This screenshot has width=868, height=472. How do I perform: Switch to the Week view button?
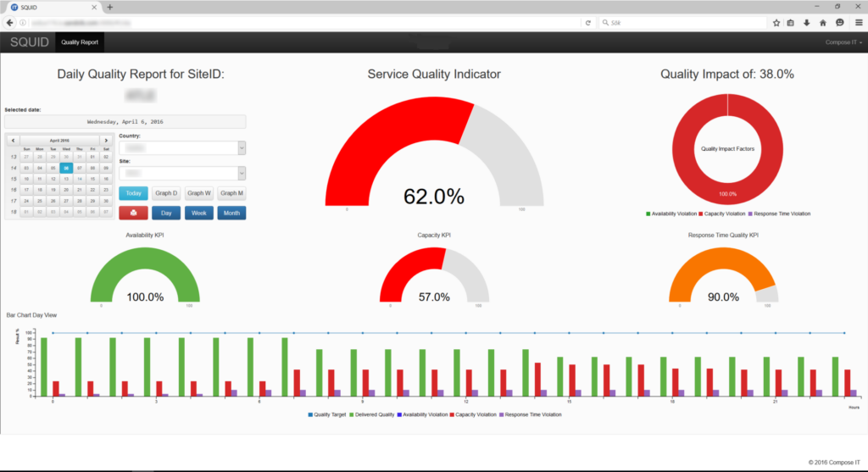(x=199, y=214)
